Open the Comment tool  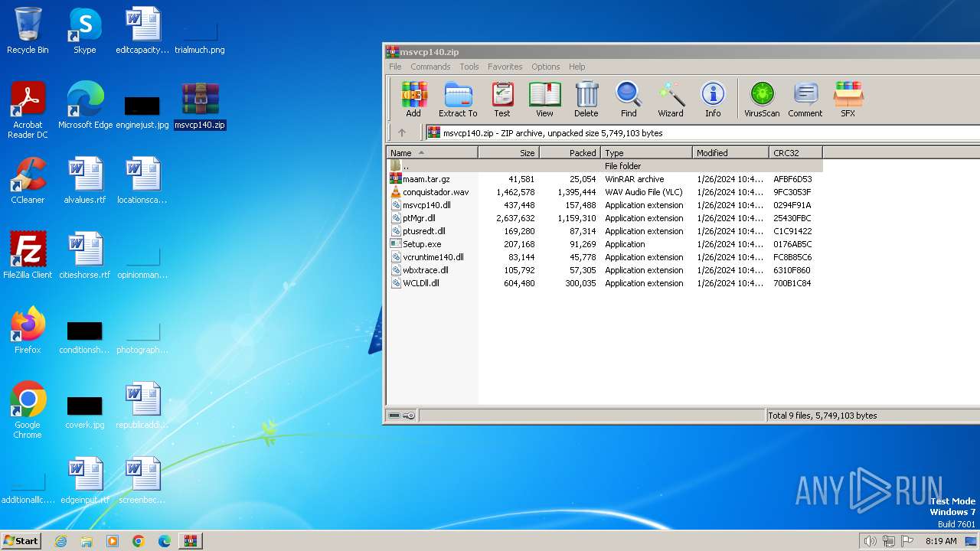coord(805,99)
